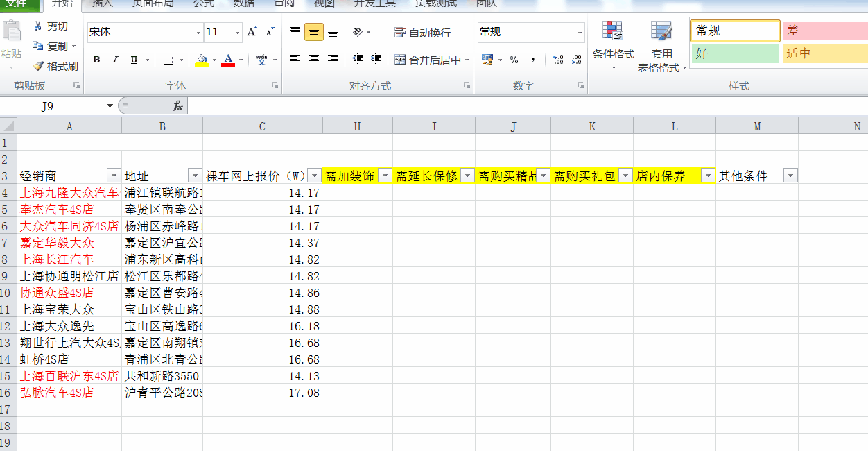Toggle the highlighted middle align button
Image resolution: width=868 pixels, height=451 pixels.
[314, 32]
